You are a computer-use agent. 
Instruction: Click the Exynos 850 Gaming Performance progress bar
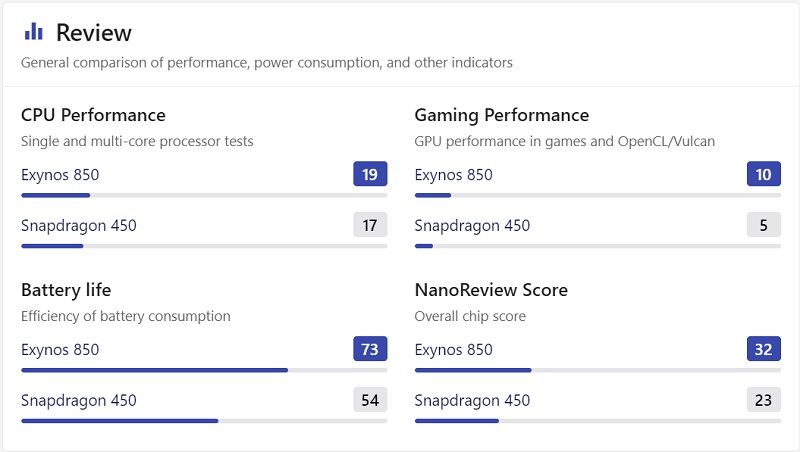pyautogui.click(x=598, y=195)
